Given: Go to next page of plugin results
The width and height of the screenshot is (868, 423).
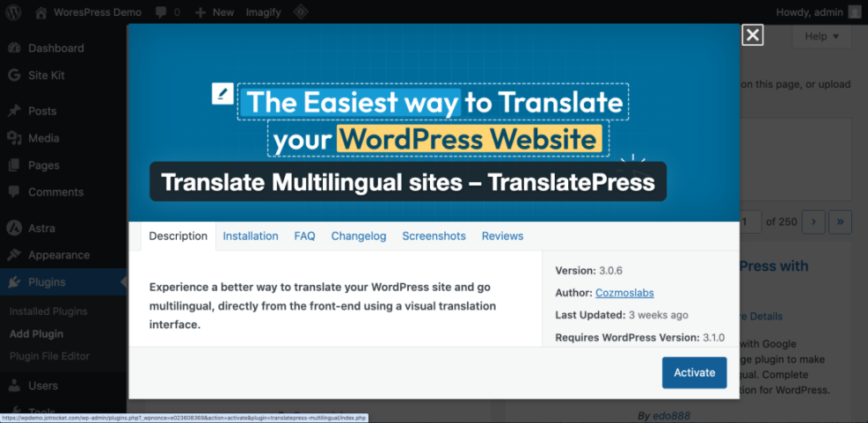Looking at the screenshot, I should pyautogui.click(x=813, y=222).
